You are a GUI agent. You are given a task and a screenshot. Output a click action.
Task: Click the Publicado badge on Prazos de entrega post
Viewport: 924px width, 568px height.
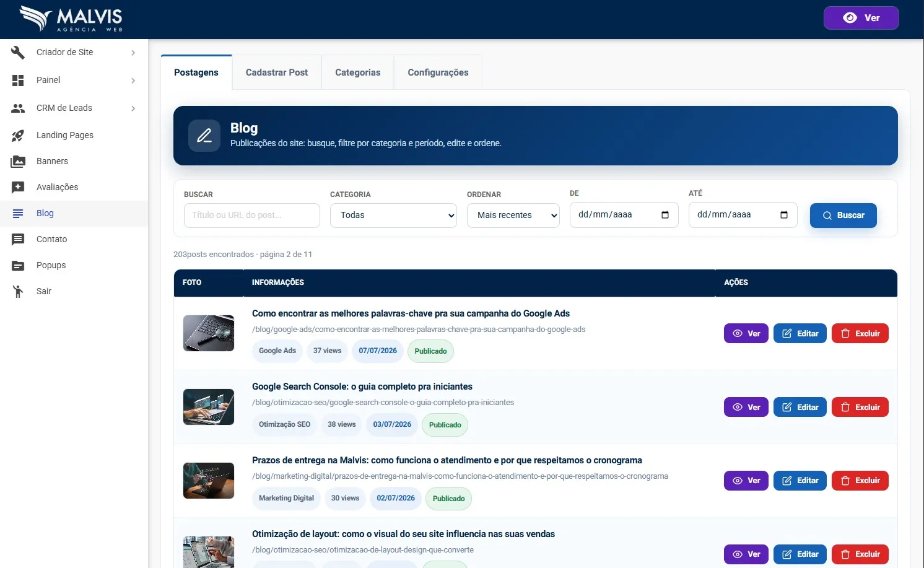click(449, 499)
